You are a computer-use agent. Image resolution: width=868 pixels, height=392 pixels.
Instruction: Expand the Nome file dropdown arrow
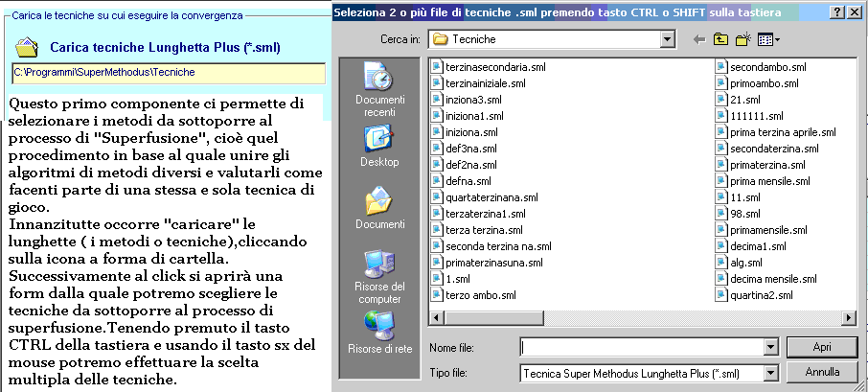[x=770, y=348]
